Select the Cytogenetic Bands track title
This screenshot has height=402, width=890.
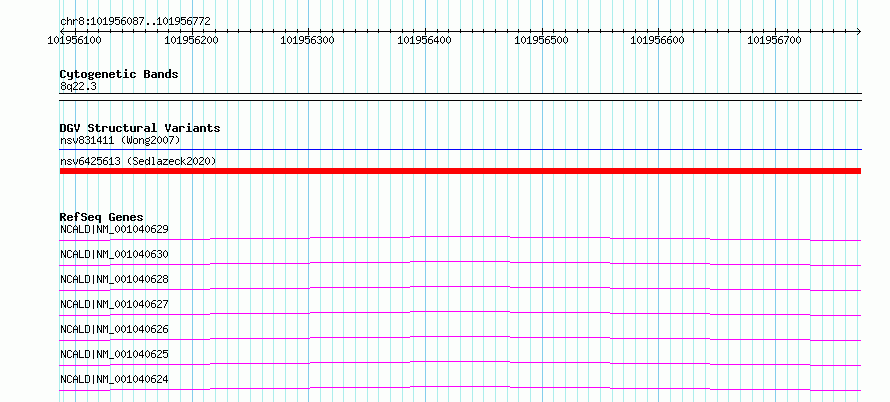pos(119,74)
